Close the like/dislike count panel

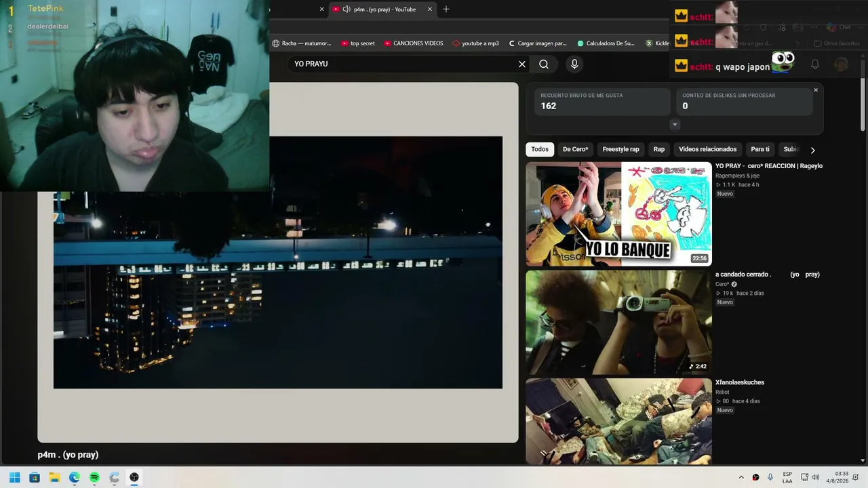tap(816, 90)
